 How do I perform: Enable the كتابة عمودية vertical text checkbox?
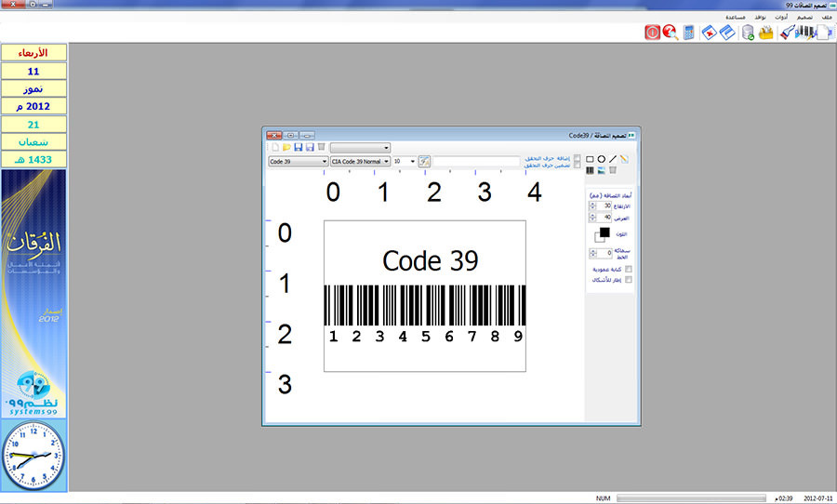629,269
